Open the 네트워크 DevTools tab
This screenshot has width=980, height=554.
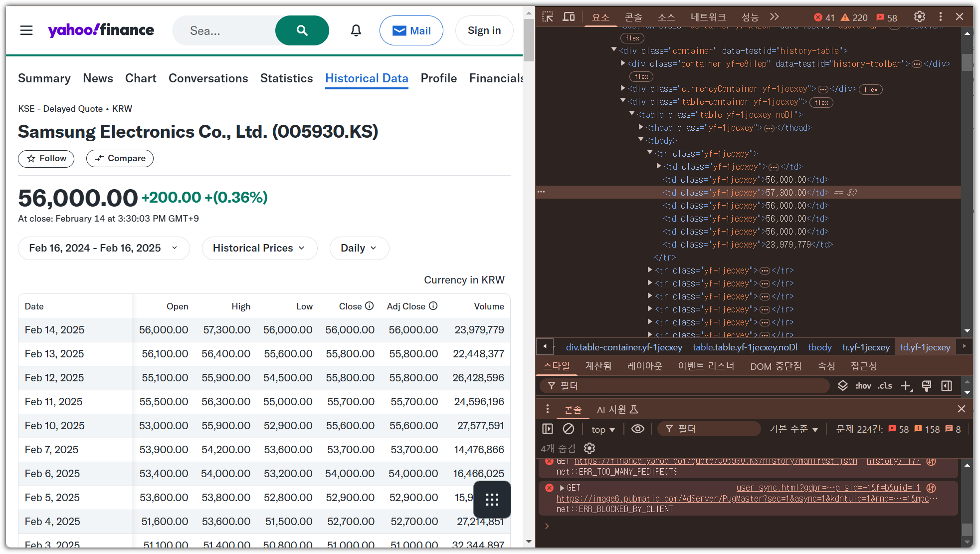pos(708,17)
